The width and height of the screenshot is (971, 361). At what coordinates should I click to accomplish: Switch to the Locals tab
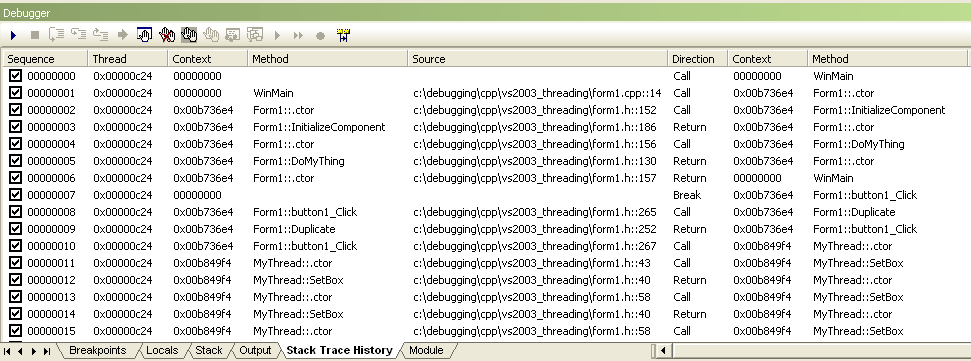162,350
